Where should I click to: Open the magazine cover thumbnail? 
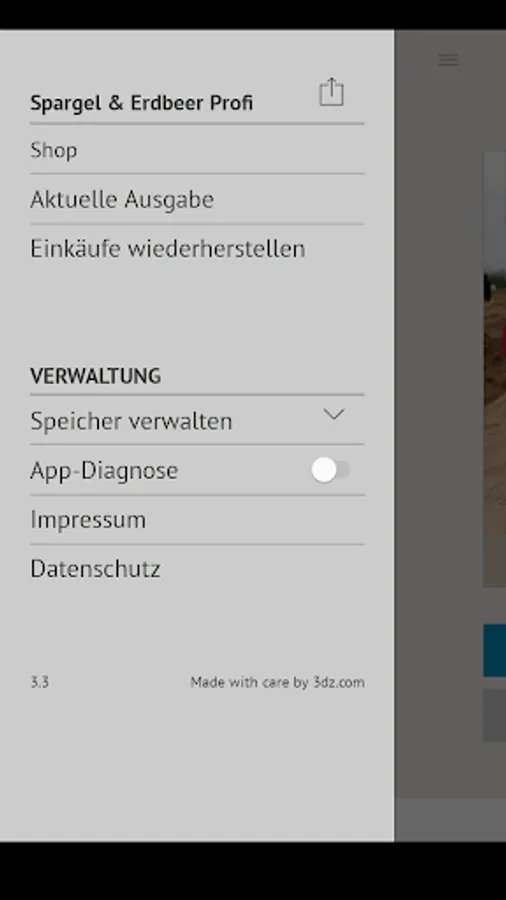point(495,369)
